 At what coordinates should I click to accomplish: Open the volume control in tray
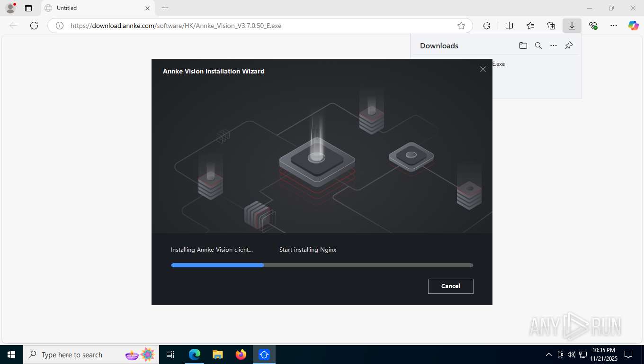click(571, 355)
